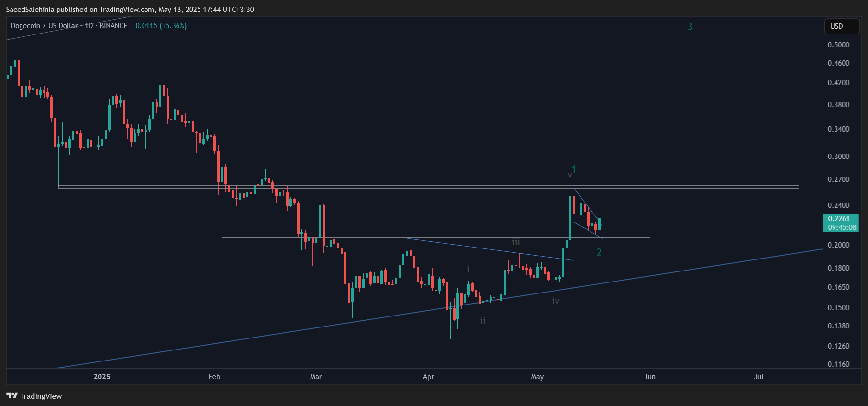Click the 0.4200 price axis label
Screen dimensions: 868x406
(x=838, y=83)
